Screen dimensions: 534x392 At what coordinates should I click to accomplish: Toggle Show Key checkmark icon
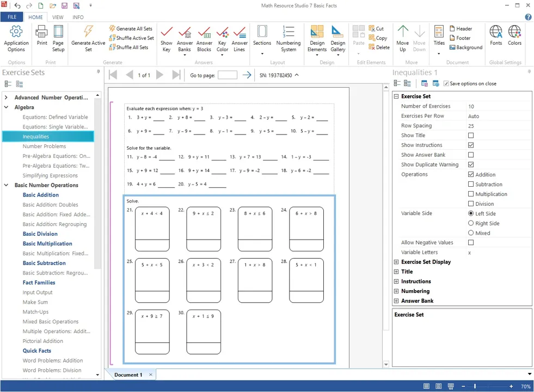tap(167, 32)
